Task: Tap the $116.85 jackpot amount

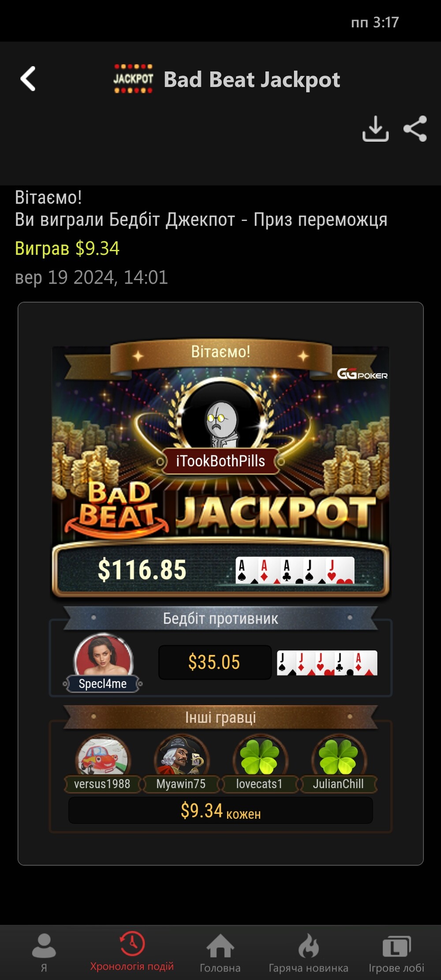Action: tap(142, 569)
